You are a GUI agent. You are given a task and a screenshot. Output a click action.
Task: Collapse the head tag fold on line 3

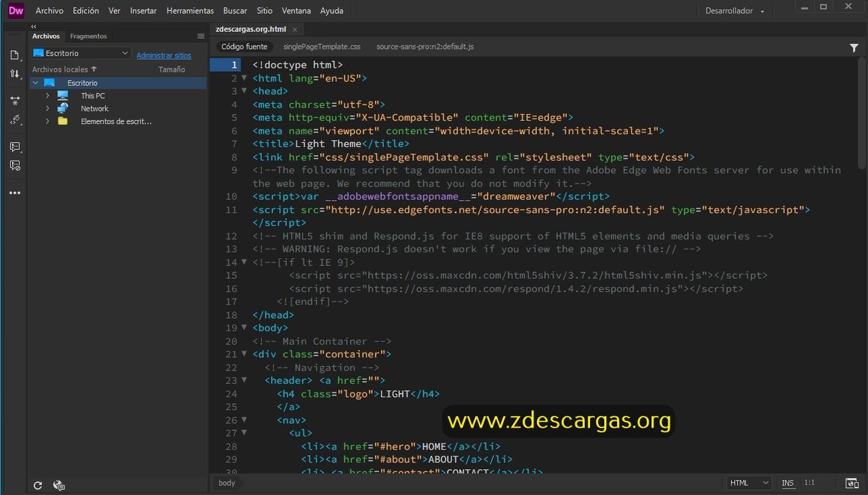[x=244, y=91]
